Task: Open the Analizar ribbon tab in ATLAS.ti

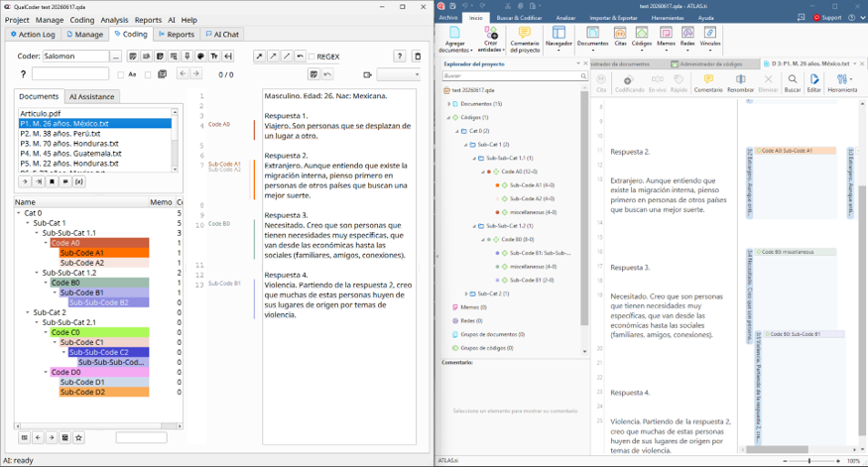Action: [x=565, y=18]
